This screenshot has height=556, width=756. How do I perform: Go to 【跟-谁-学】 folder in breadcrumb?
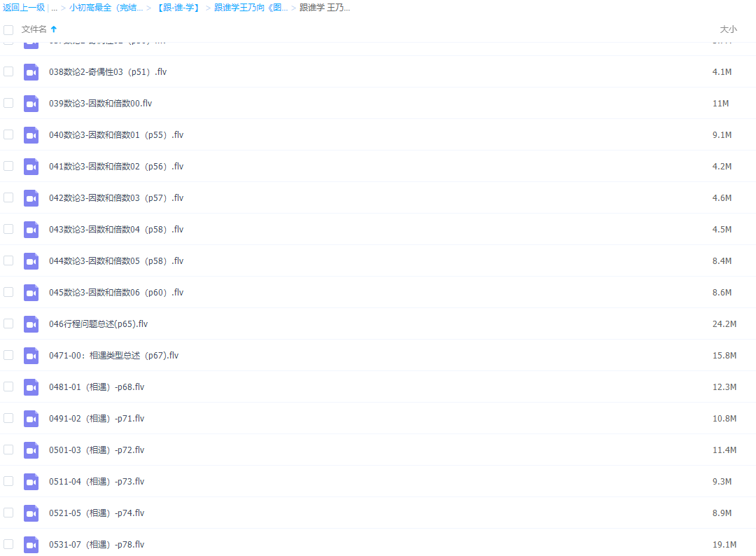178,8
